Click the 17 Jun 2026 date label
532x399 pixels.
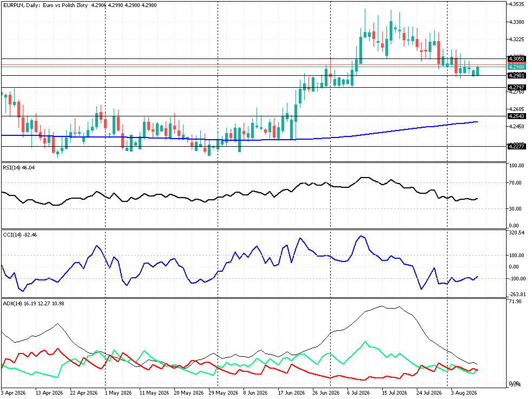[292, 393]
